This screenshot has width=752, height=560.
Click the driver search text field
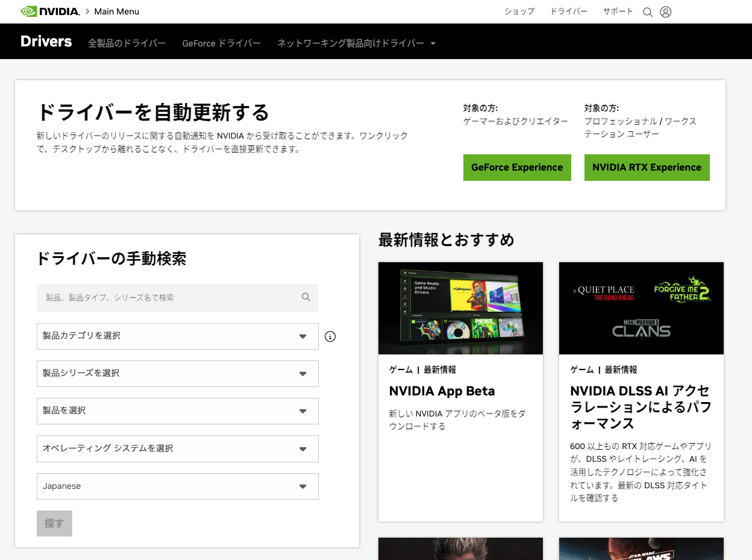point(178,298)
